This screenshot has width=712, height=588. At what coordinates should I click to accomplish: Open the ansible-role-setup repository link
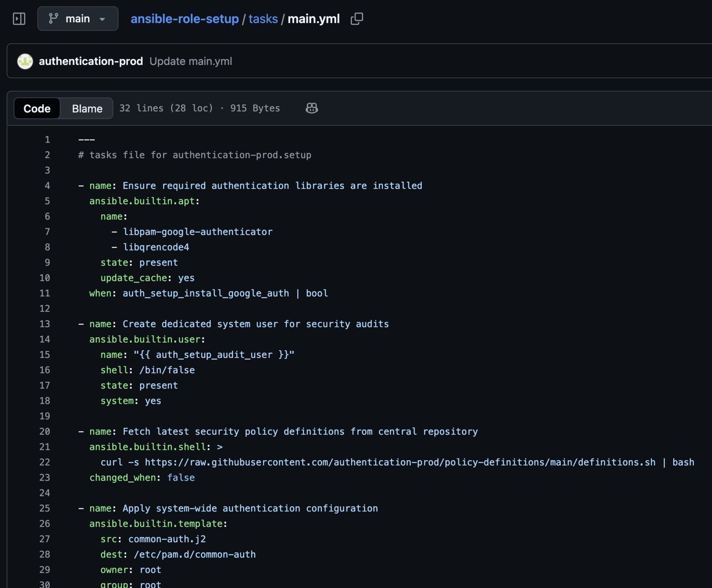pos(184,19)
